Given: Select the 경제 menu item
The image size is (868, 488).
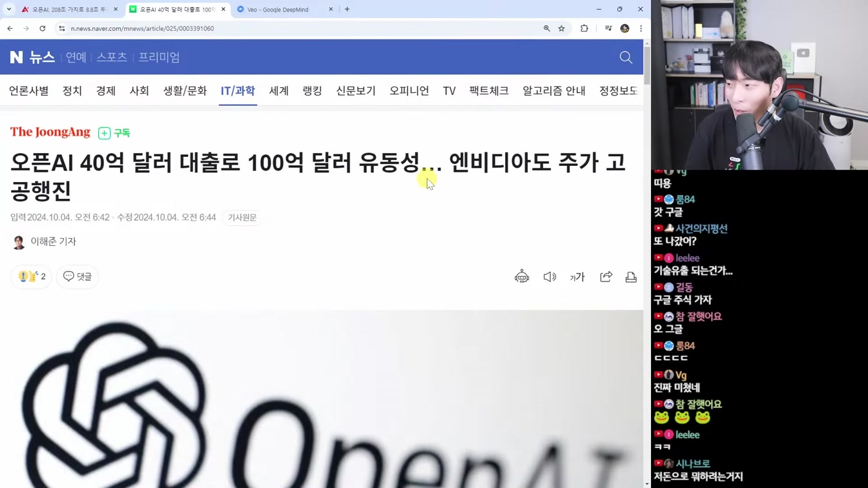Looking at the screenshot, I should 106,91.
